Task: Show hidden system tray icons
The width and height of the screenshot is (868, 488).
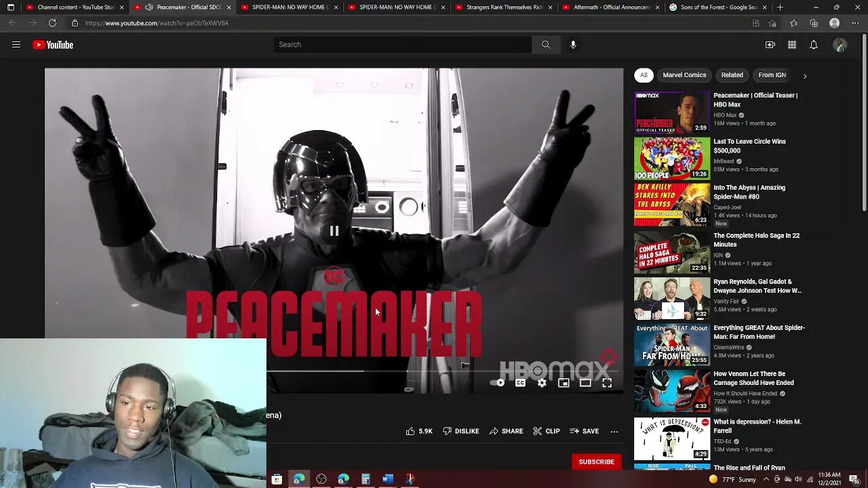Action: click(766, 479)
